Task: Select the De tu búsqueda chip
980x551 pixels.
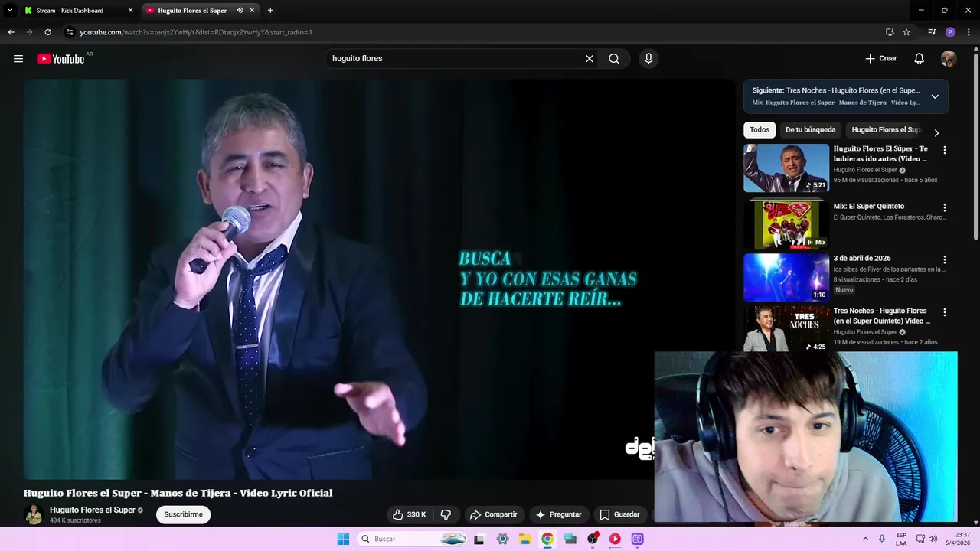Action: 810,130
